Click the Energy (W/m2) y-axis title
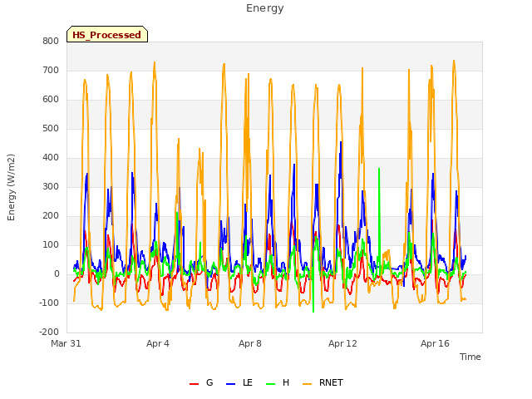Screen dimensions: 532x399 point(11,187)
